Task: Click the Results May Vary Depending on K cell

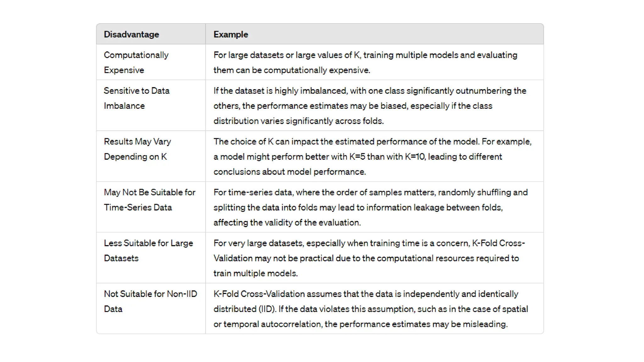Action: click(x=137, y=149)
